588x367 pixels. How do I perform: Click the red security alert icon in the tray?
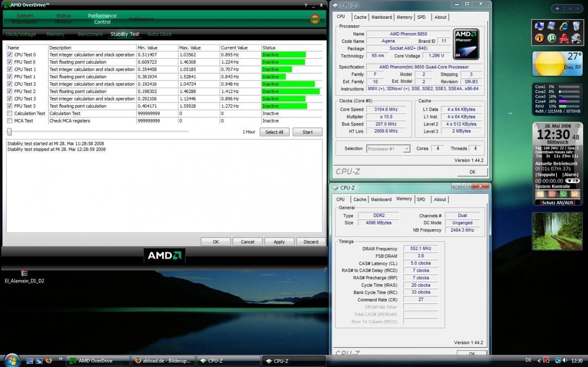[x=547, y=360]
